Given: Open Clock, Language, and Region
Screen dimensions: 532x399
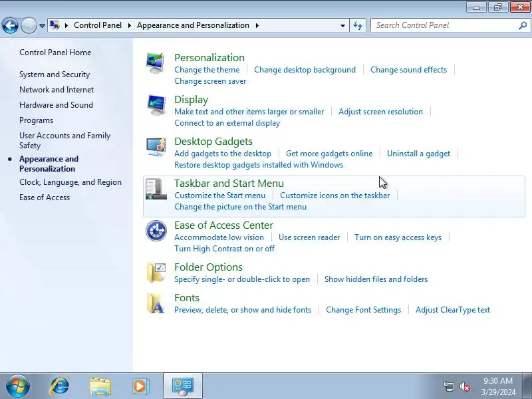Looking at the screenshot, I should tap(70, 182).
